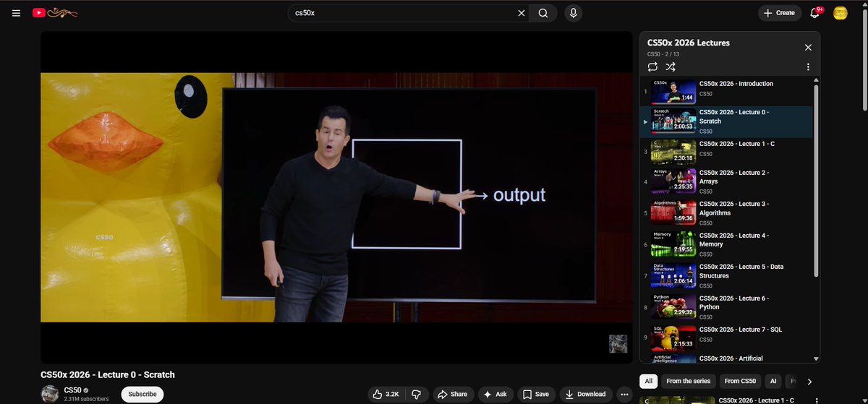The image size is (868, 404).
Task: Open more actions ellipsis below video
Action: tap(625, 394)
